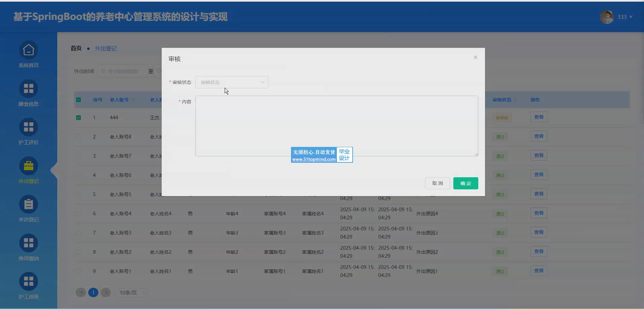
Task: Click the user avatar picture
Action: point(607,17)
